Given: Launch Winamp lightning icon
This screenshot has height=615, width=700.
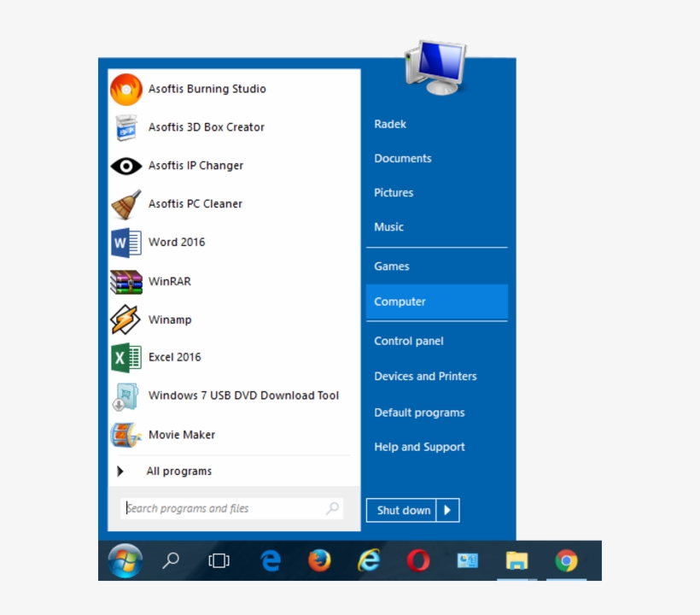Looking at the screenshot, I should click(x=126, y=319).
